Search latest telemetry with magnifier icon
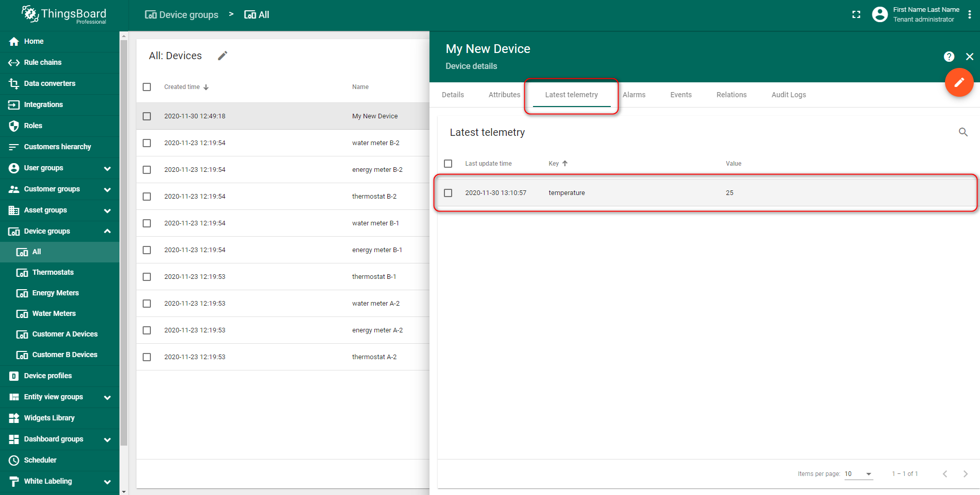980x495 pixels. [x=963, y=132]
